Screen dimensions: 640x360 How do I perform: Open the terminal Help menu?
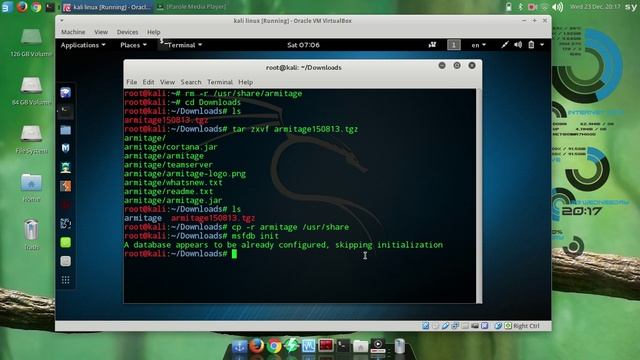245,82
